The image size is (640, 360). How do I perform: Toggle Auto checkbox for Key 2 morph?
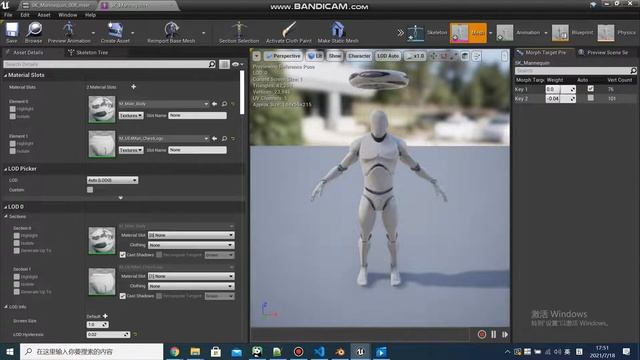[x=590, y=98]
